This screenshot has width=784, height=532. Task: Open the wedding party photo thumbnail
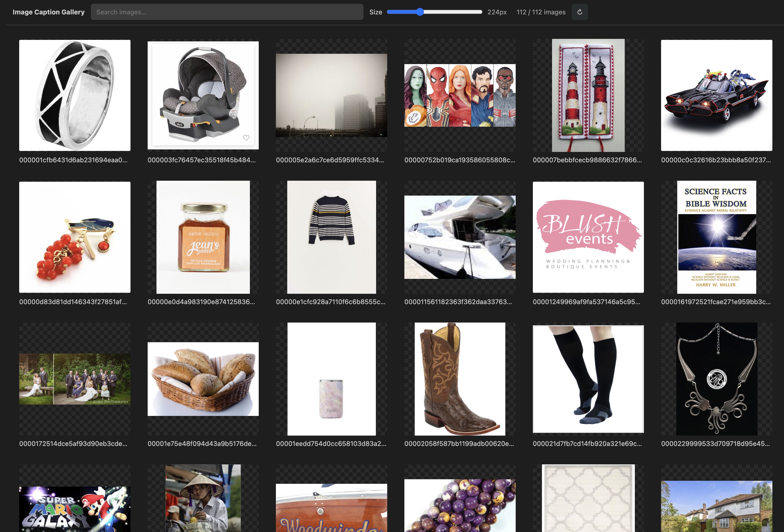(75, 379)
